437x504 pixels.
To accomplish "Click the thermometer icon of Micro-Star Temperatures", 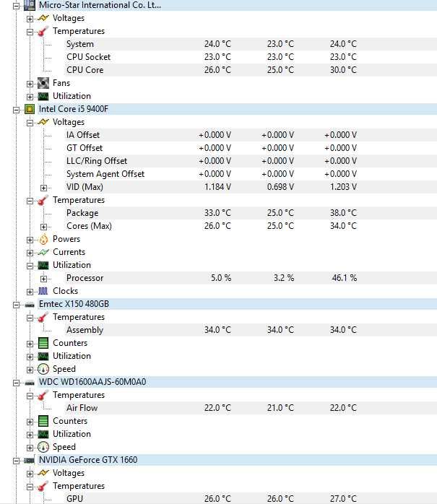I will pos(43,31).
